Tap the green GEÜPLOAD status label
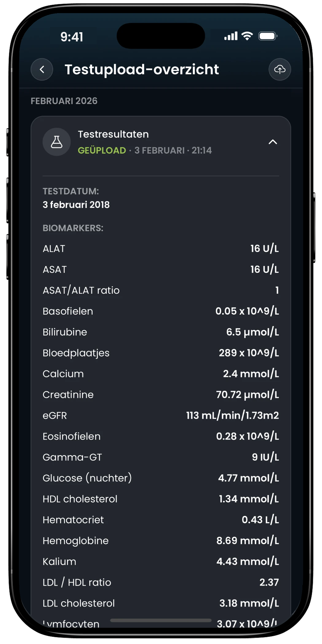 (102, 150)
